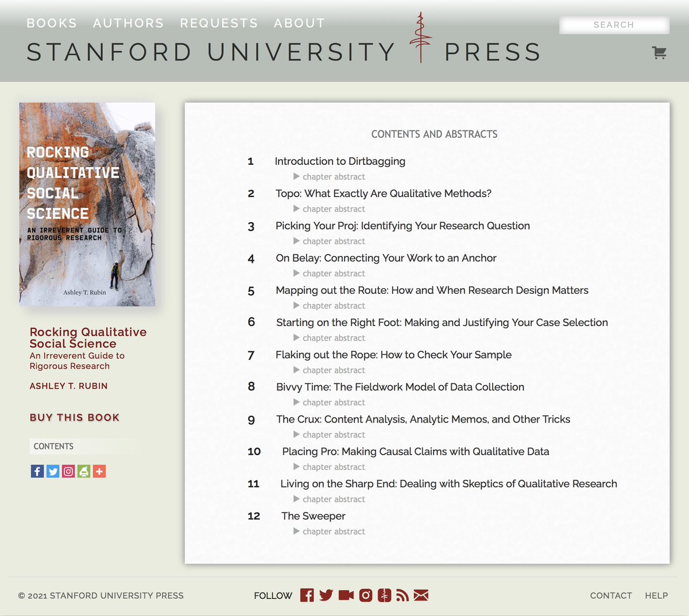Click chapter title On Belay: Connecting Your Work
The height and width of the screenshot is (616, 689).
(x=386, y=258)
